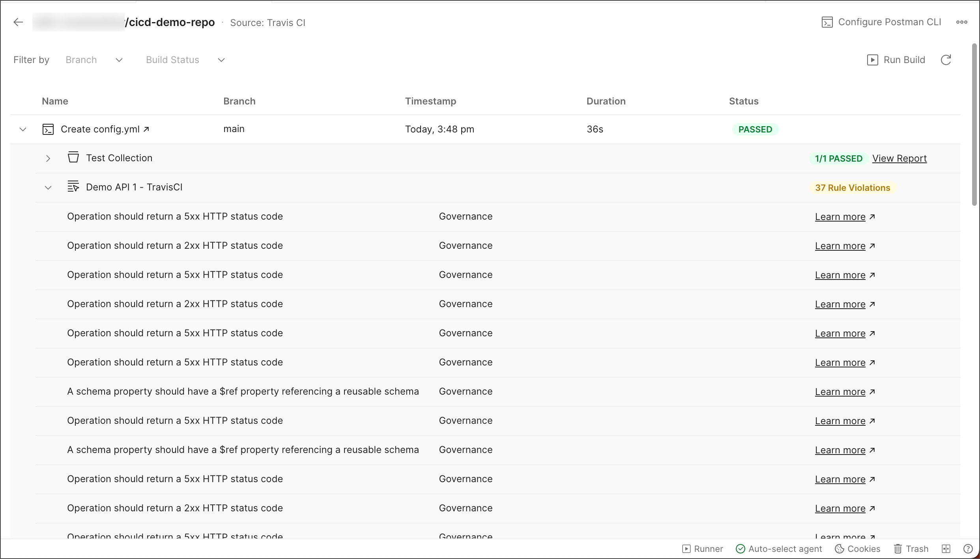The image size is (980, 559).
Task: Click the more options menu button
Action: (962, 22)
